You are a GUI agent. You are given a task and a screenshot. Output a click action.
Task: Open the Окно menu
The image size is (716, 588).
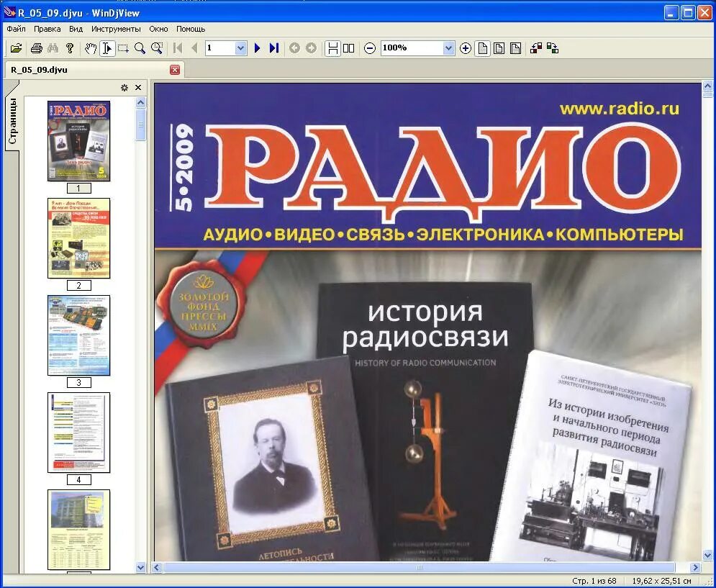click(x=158, y=29)
